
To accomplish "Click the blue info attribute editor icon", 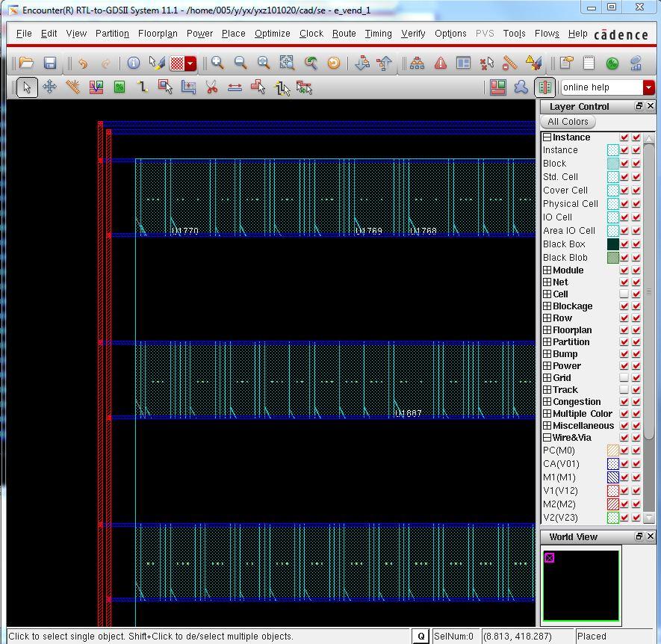I will [x=133, y=64].
